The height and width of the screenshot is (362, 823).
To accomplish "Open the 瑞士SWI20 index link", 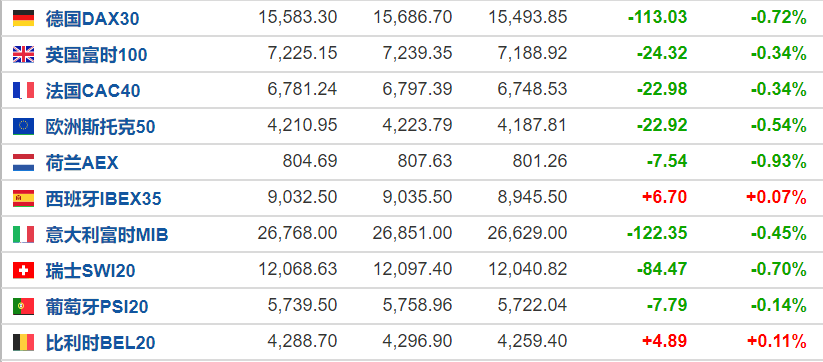I will click(x=90, y=271).
